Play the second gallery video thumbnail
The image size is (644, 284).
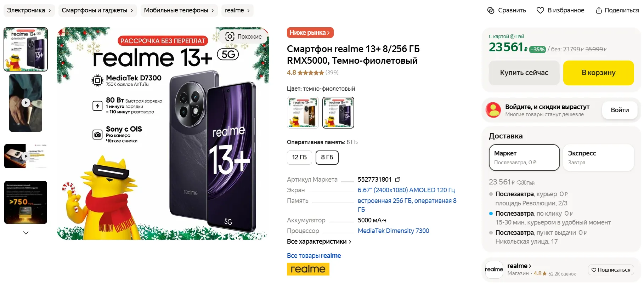(26, 156)
